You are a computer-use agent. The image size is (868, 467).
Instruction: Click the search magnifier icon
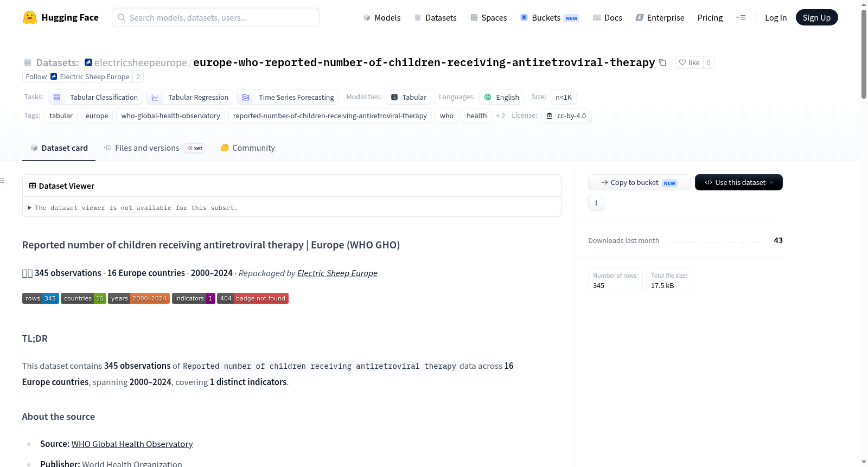coord(122,17)
